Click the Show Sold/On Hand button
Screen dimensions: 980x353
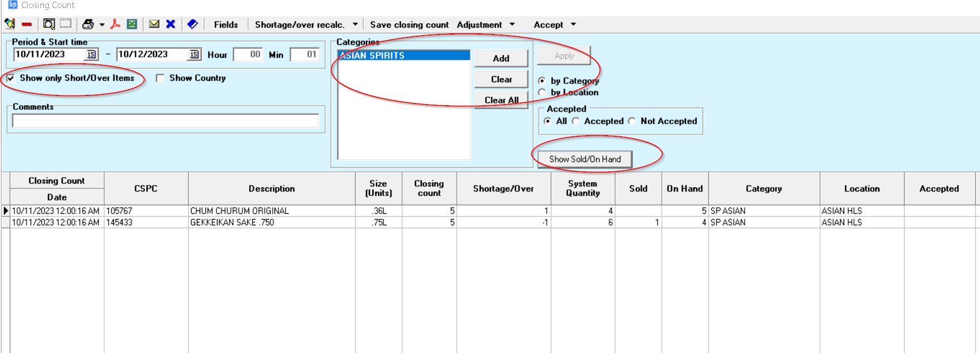coord(585,159)
